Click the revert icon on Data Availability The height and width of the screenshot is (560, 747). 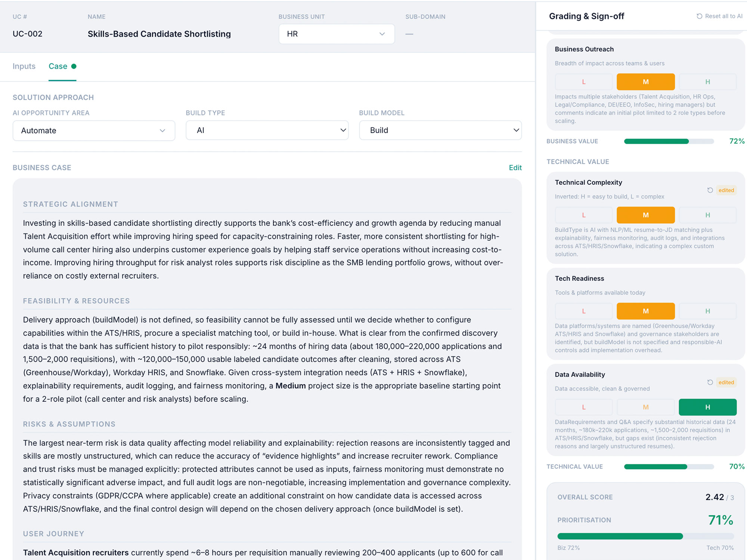click(710, 382)
